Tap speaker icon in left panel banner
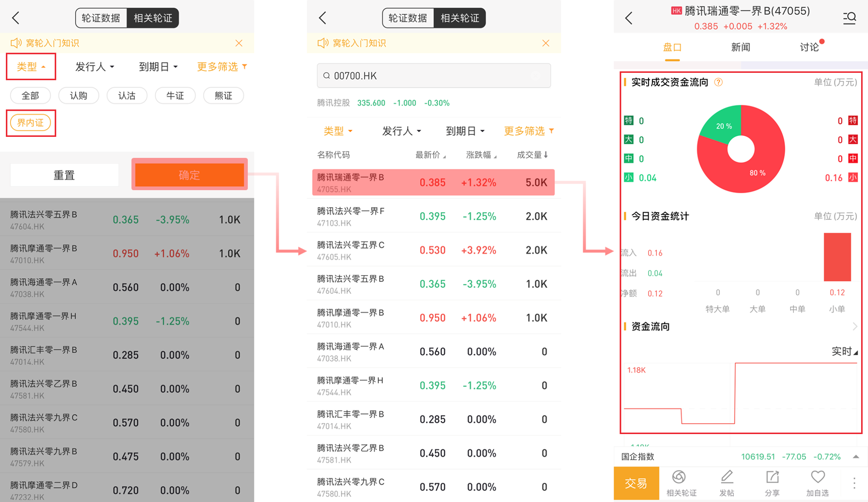868x502 pixels. tap(16, 43)
